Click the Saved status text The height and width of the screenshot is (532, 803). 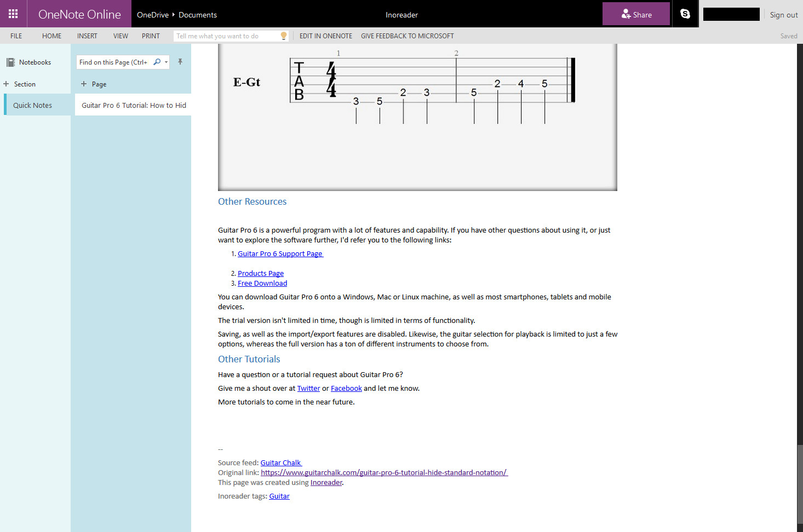coord(789,36)
